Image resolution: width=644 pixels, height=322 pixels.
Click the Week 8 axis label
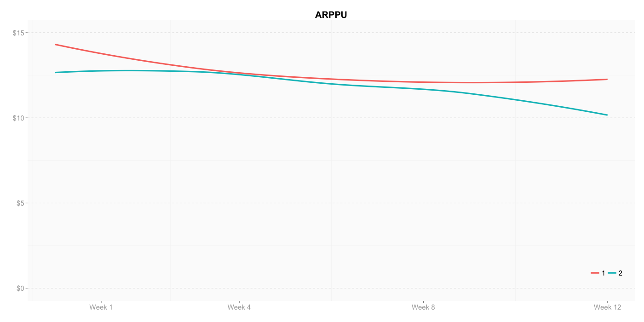[x=423, y=307]
